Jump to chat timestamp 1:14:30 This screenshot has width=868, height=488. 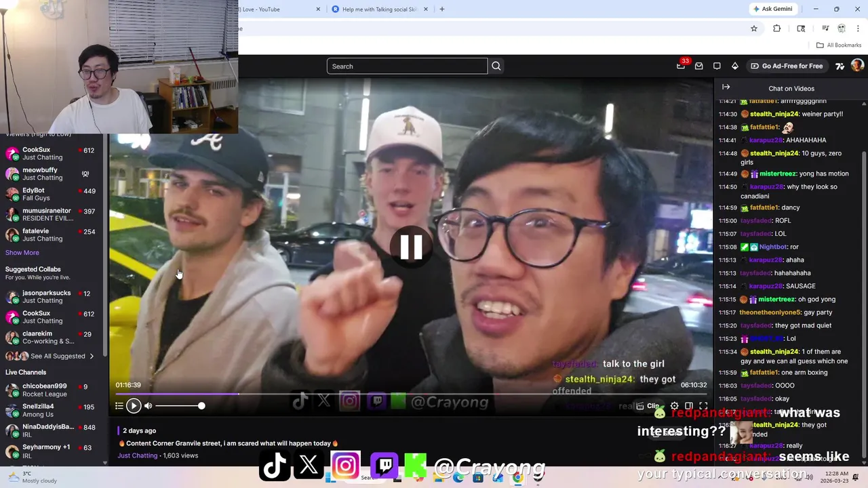click(x=728, y=114)
